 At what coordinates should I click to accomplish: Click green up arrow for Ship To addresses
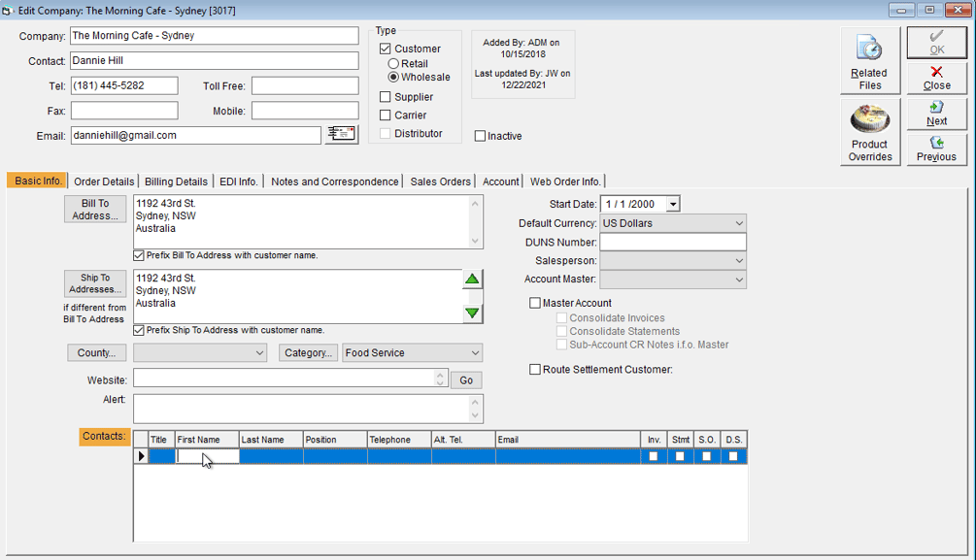[x=472, y=280]
